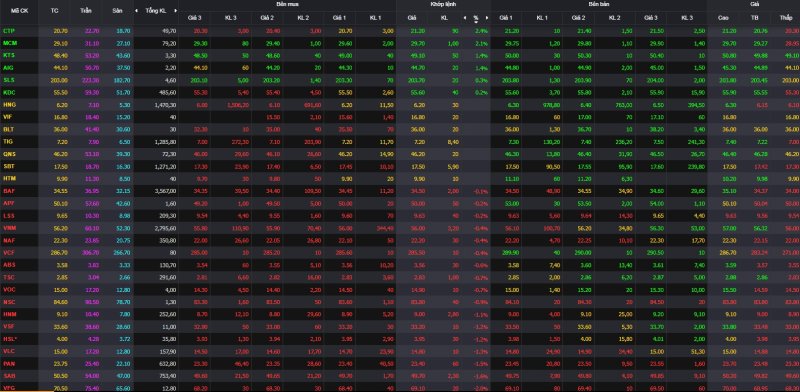This screenshot has height=392, width=800.
Task: Click the left arrow beside Tổng KL
Action: [x=136, y=10]
